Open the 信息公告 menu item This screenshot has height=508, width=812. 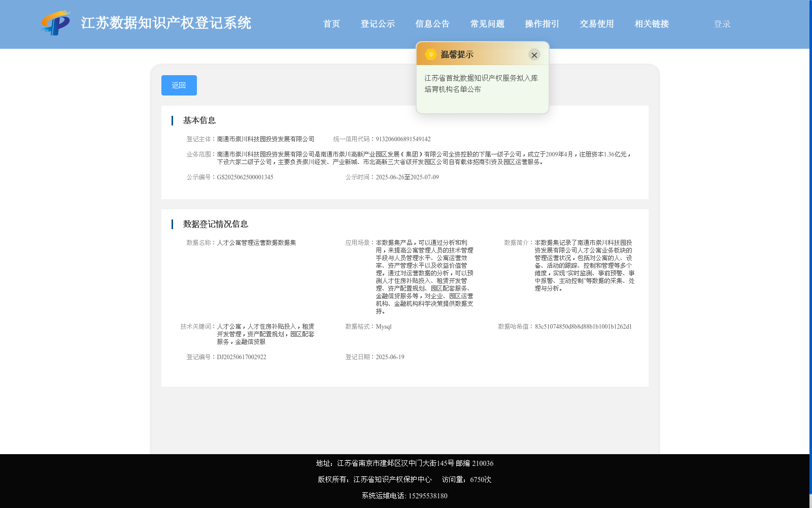(x=432, y=24)
